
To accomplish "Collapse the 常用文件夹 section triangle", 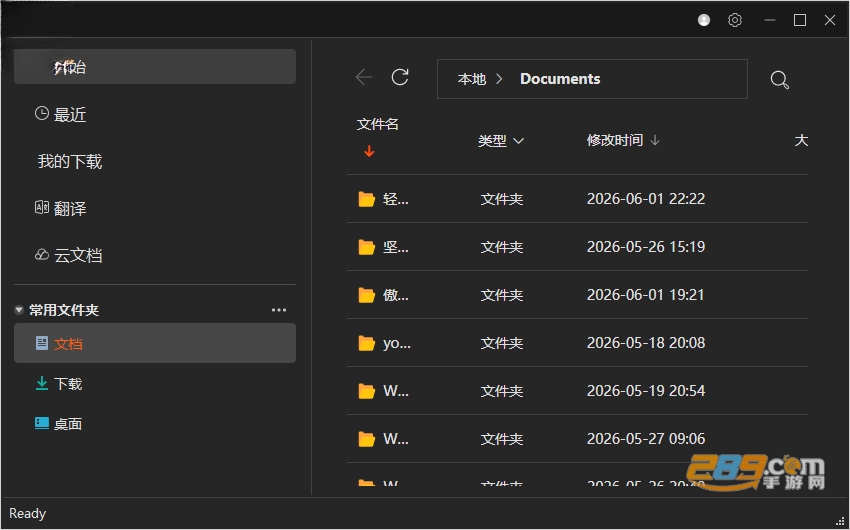I will pyautogui.click(x=19, y=310).
